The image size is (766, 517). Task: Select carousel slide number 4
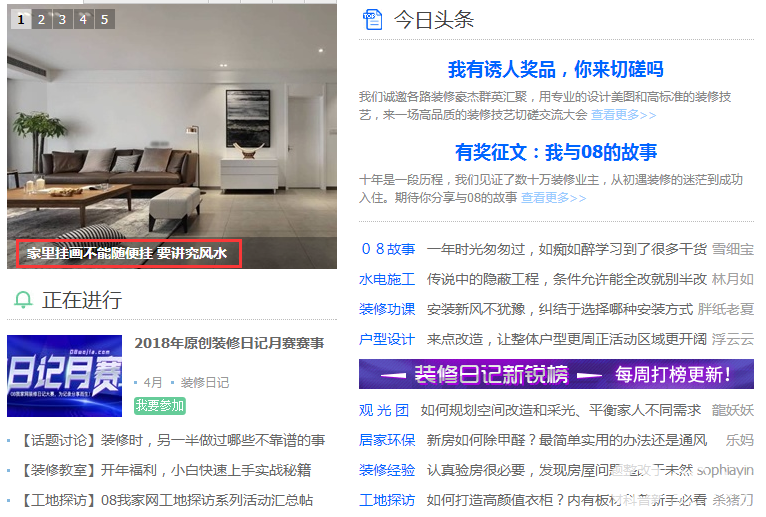pos(84,20)
